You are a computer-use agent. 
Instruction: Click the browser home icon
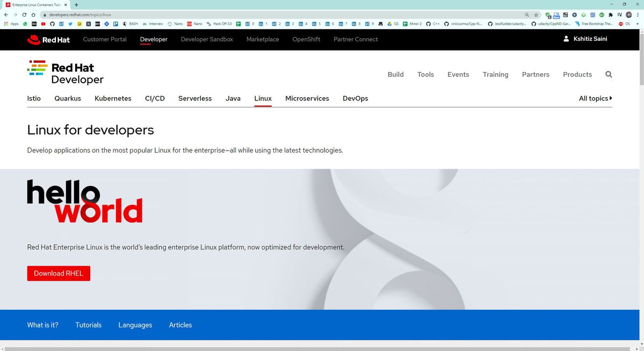(33, 15)
